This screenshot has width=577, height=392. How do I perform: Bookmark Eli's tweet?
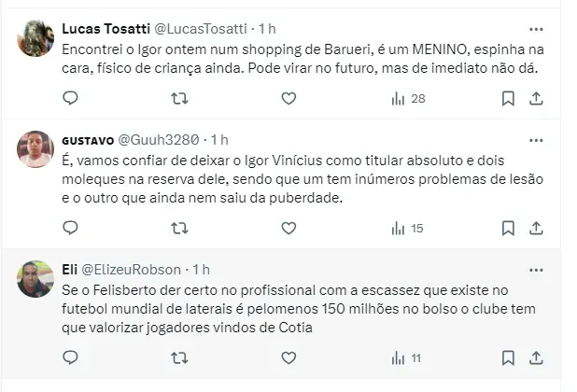tap(508, 357)
